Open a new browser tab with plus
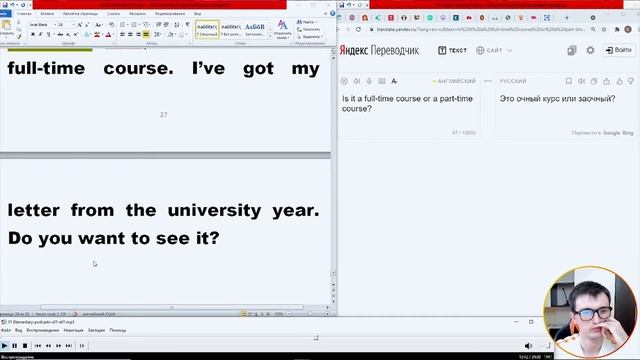640x360 pixels. click(567, 18)
